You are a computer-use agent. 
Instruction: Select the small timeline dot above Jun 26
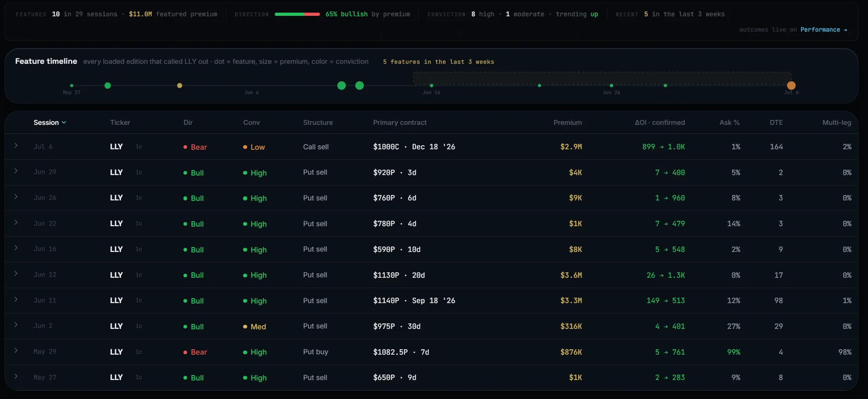(x=611, y=85)
